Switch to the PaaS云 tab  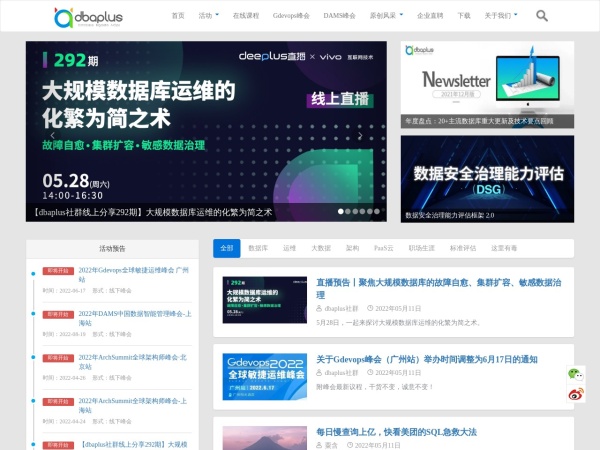384,248
